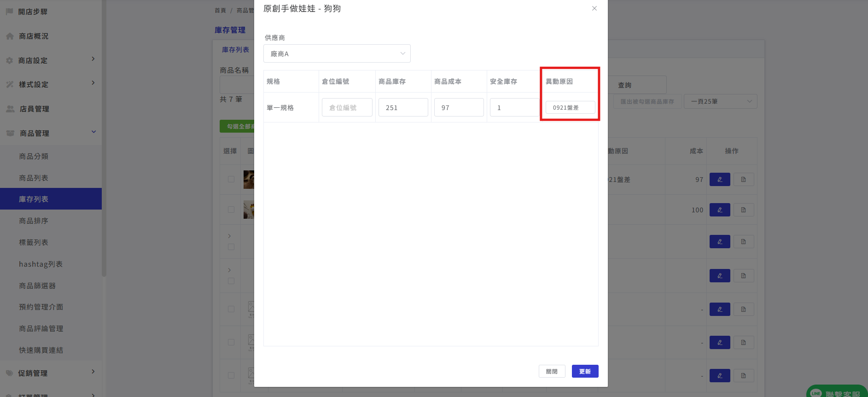Open 商品排序 in the sidebar
Screen dimensions: 868x397
pos(34,221)
